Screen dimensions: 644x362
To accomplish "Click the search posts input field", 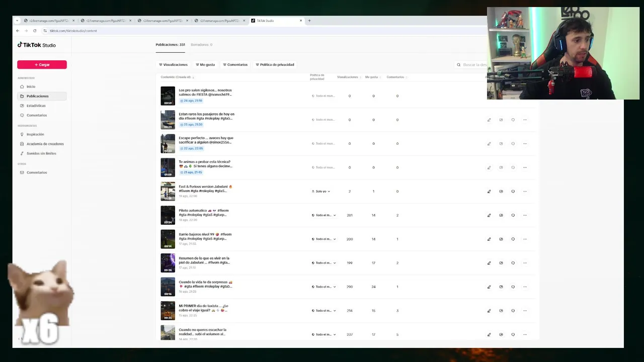I will 473,65.
